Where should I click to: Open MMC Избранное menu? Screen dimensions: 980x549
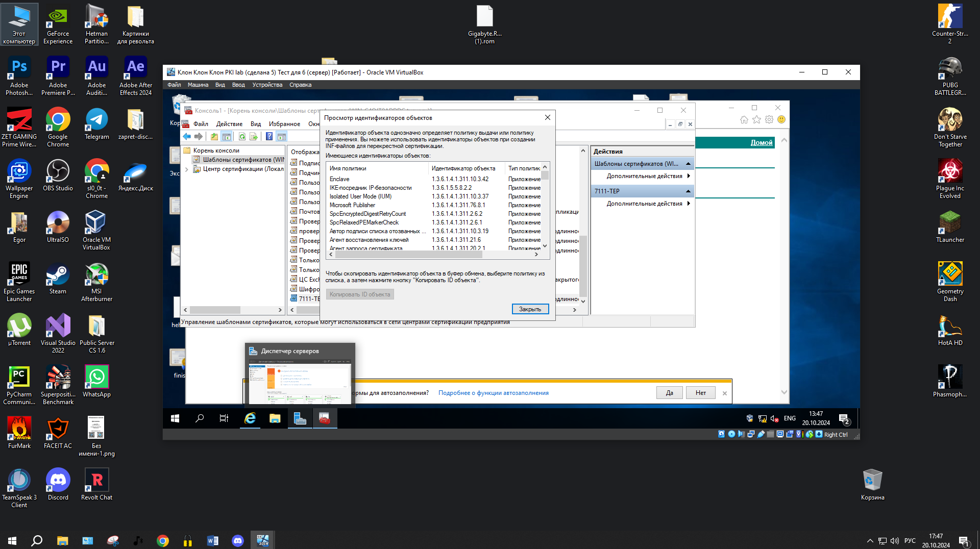point(284,124)
